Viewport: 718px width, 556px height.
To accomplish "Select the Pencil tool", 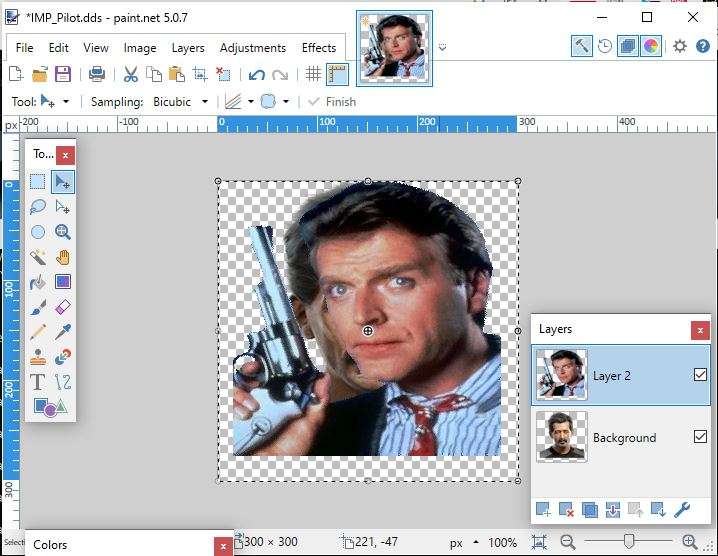I will [x=38, y=332].
